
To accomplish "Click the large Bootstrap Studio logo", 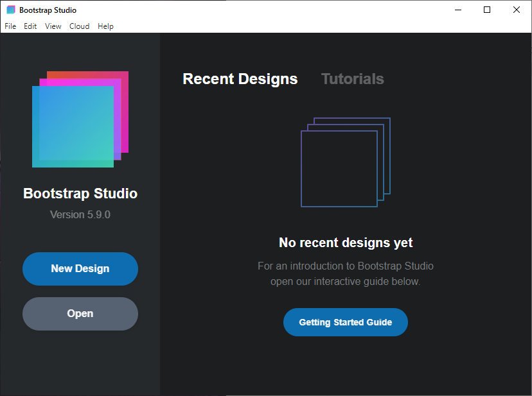I will click(80, 119).
